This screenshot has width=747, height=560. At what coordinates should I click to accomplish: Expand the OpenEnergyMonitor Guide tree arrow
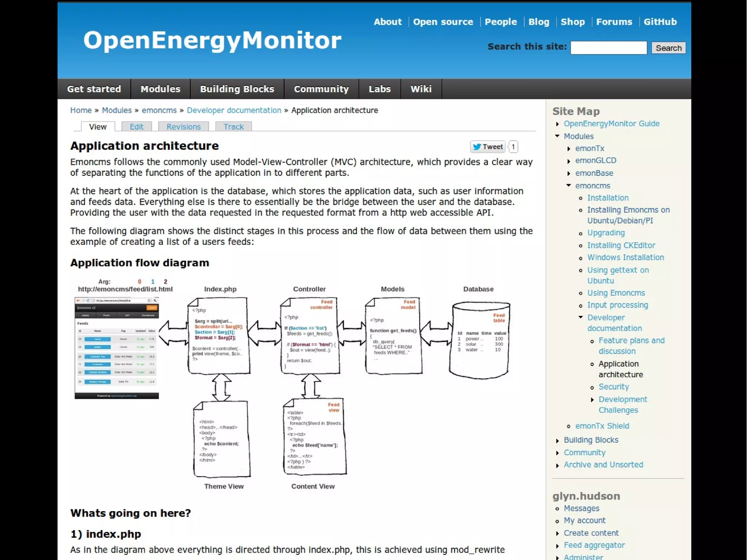(557, 124)
